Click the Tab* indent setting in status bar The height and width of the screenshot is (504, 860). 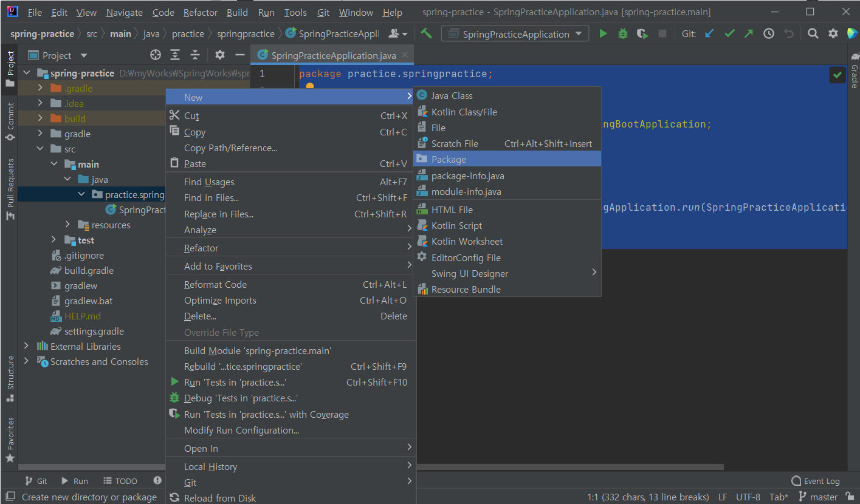click(x=779, y=497)
